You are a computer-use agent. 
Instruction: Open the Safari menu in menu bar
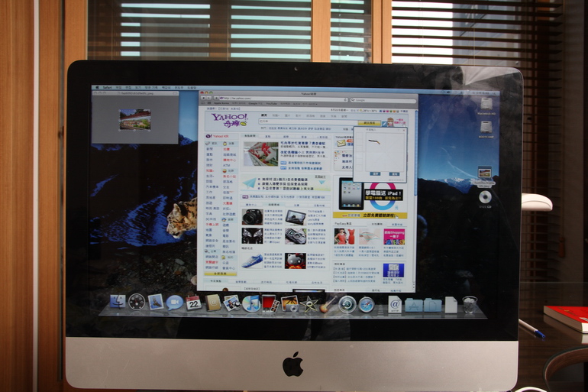108,87
